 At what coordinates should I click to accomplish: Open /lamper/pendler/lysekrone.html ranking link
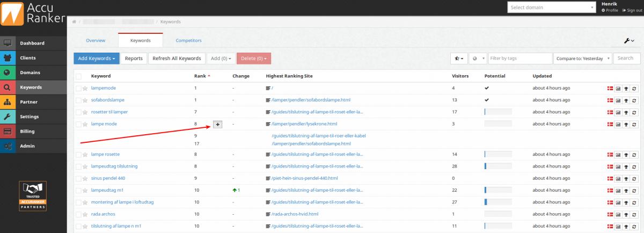pyautogui.click(x=304, y=124)
